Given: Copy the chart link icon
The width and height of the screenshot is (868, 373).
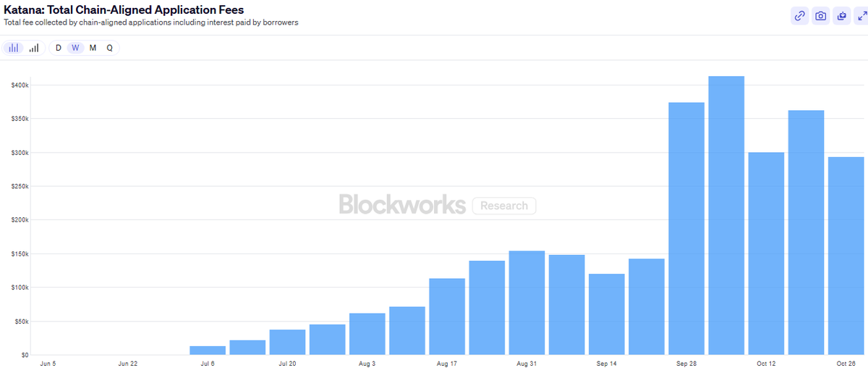Looking at the screenshot, I should click(800, 16).
